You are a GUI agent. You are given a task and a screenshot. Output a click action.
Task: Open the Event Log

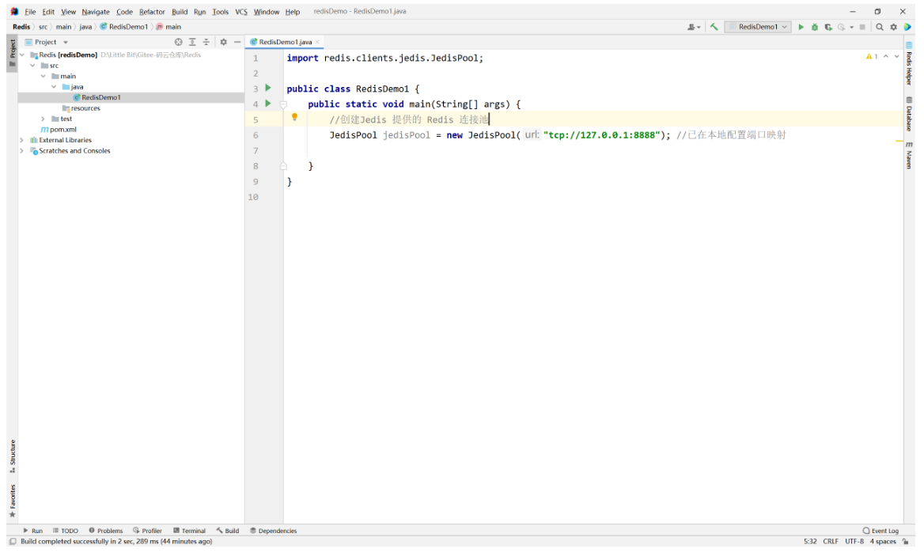tap(880, 531)
